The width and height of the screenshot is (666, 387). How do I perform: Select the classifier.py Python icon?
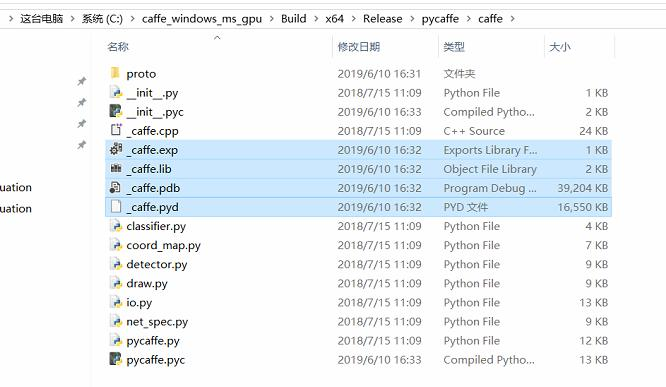pos(116,226)
